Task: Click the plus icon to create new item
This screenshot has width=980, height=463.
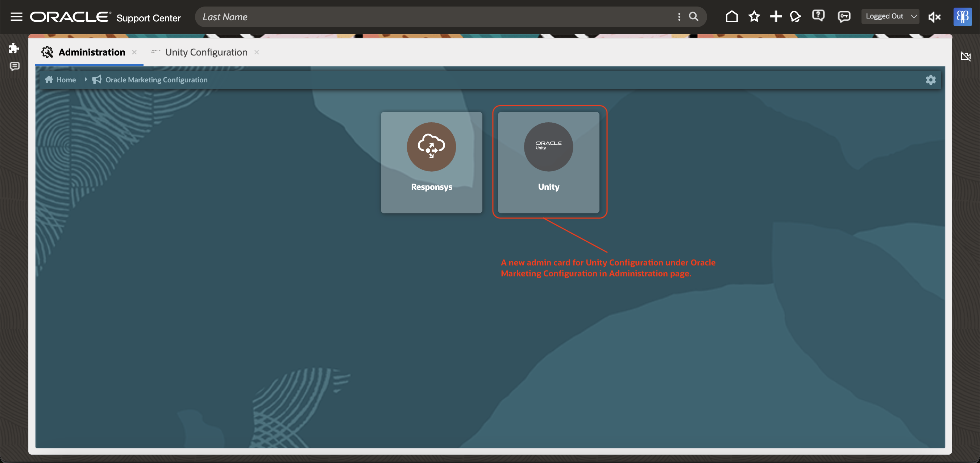Action: [x=776, y=16]
